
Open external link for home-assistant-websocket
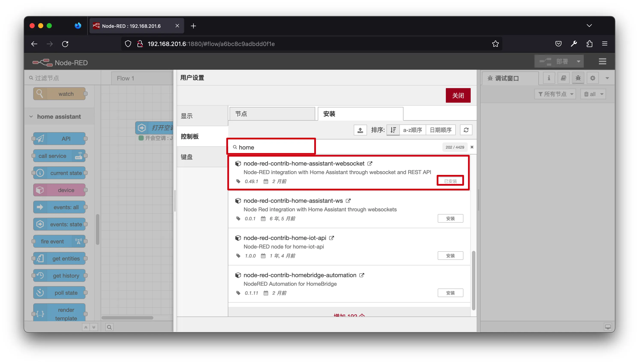point(370,163)
